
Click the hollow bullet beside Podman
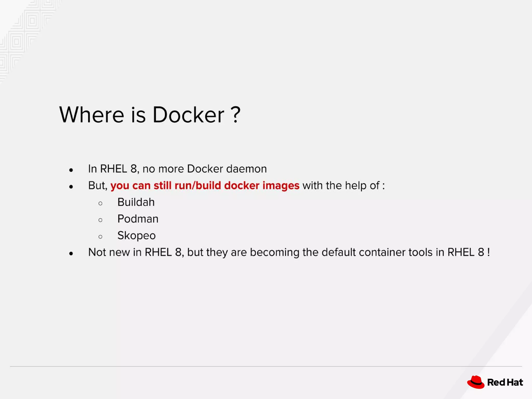click(101, 220)
